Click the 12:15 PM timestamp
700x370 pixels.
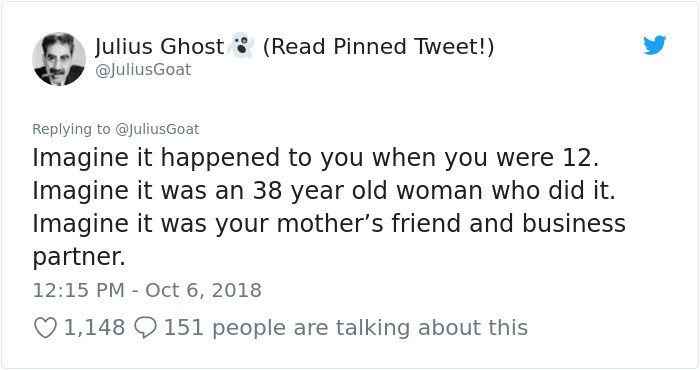tap(79, 290)
